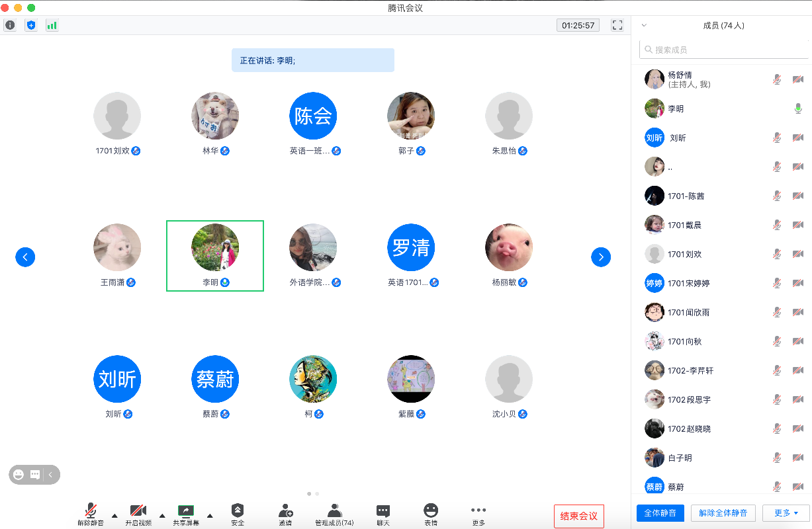812x529 pixels.
Task: Toggle the Manage Members (管理成员) panel
Action: click(334, 514)
